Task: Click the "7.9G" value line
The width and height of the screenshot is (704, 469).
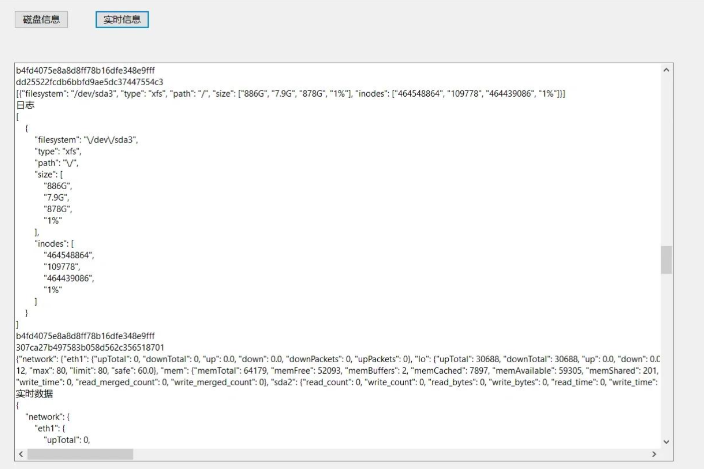Action: (57, 197)
